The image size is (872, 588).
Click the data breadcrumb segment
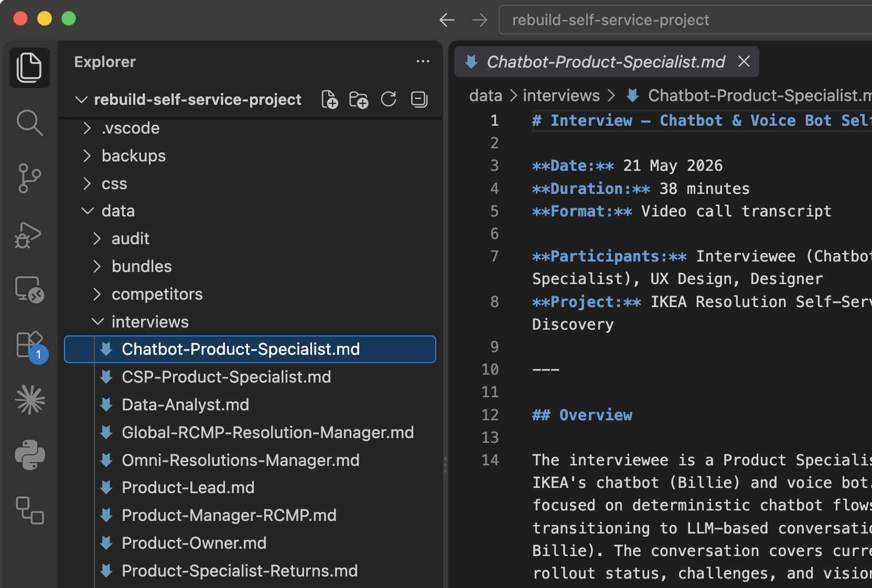pyautogui.click(x=486, y=95)
